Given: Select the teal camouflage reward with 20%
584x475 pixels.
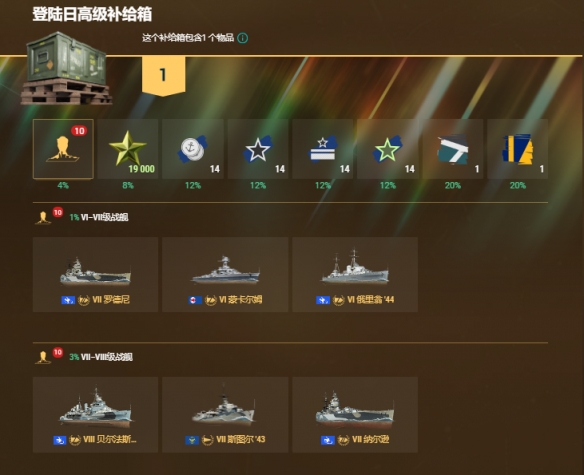Looking at the screenshot, I should 453,149.
